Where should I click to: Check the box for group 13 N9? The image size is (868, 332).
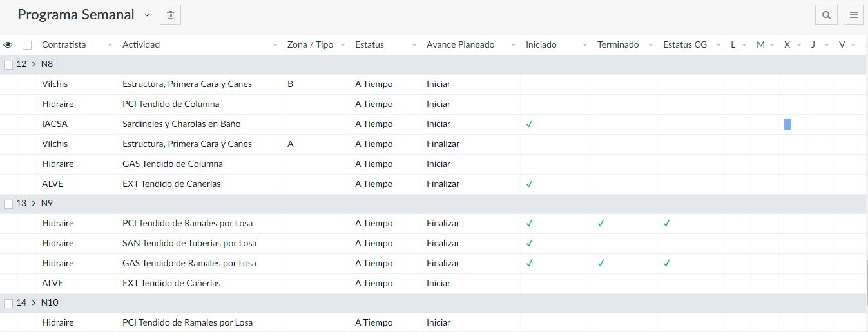[8, 204]
